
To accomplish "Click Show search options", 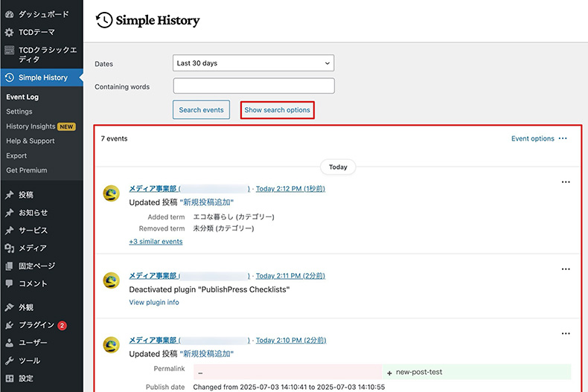I will 278,110.
